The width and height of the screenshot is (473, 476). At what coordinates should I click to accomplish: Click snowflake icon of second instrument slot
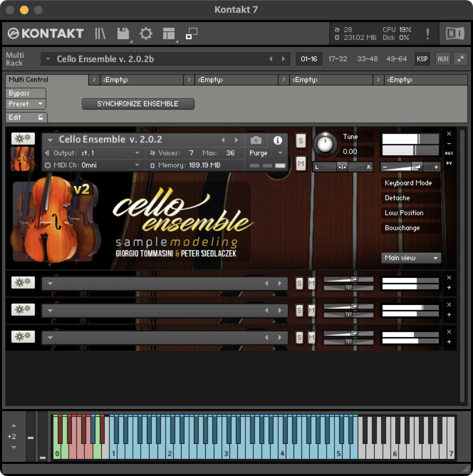tap(23, 283)
